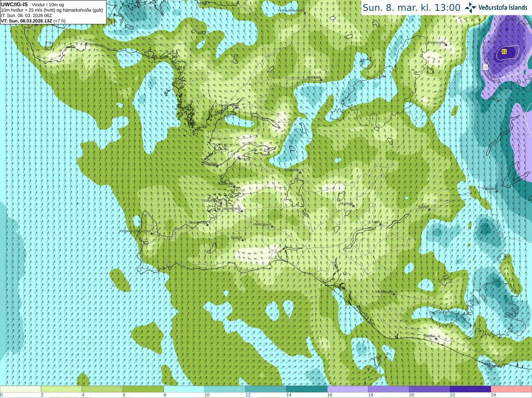Click the Hólmsheiði station label
The width and height of the screenshot is (532, 398).
click(x=232, y=209)
